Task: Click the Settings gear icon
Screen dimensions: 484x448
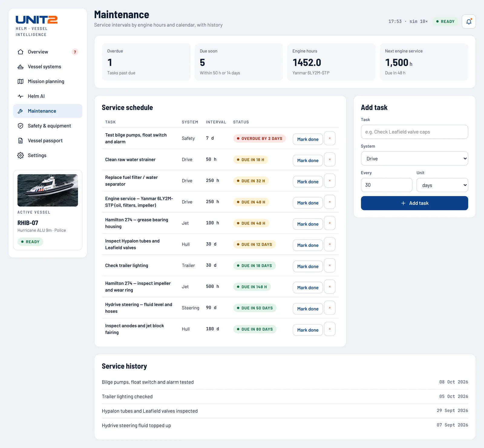Action: tap(21, 156)
